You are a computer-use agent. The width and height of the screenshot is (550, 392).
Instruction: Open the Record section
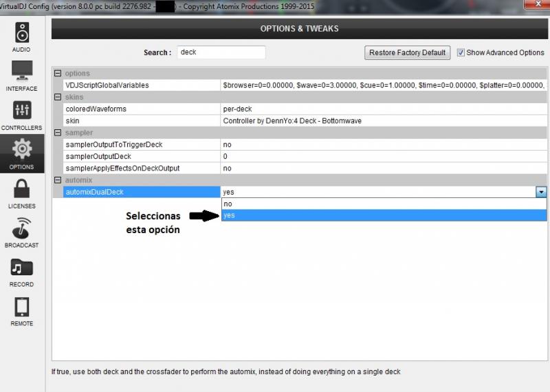[x=22, y=271]
